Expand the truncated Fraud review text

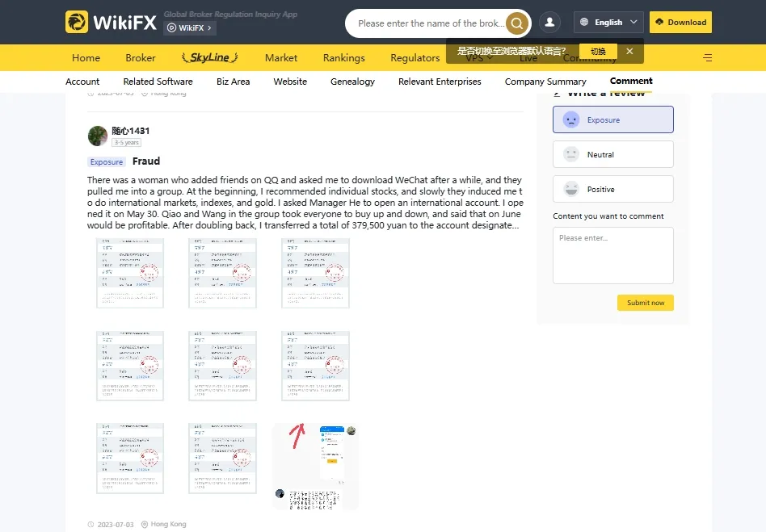point(516,225)
